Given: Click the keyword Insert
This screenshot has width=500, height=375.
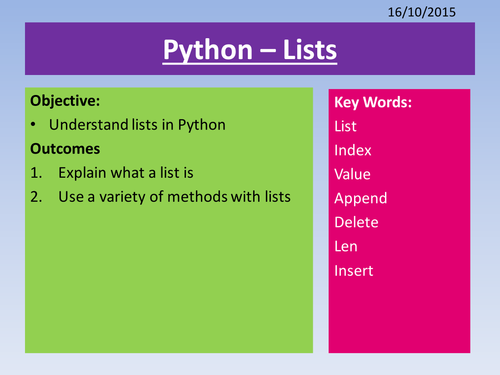Looking at the screenshot, I should (x=354, y=271).
